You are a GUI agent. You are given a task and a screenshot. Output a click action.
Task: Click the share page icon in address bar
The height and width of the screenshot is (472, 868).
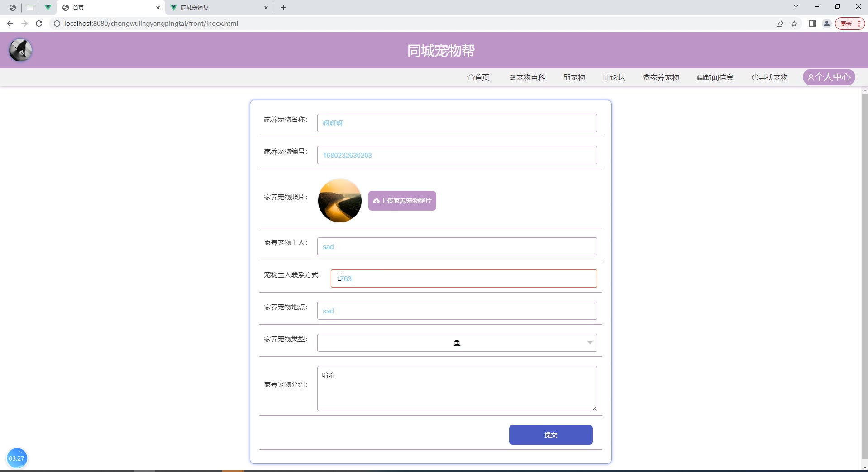pos(780,24)
